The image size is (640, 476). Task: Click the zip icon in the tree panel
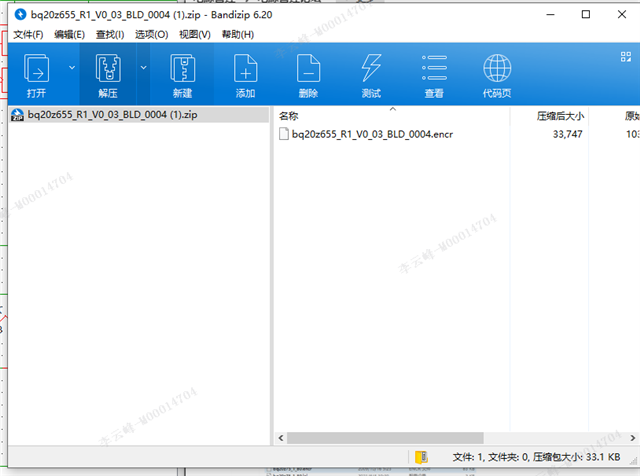[x=17, y=115]
